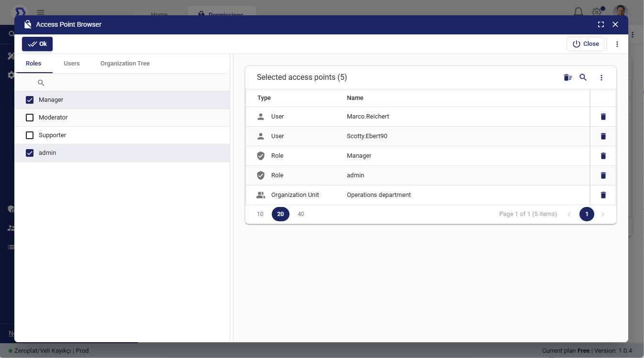Switch to the Users tab
The width and height of the screenshot is (644, 358).
tap(72, 64)
